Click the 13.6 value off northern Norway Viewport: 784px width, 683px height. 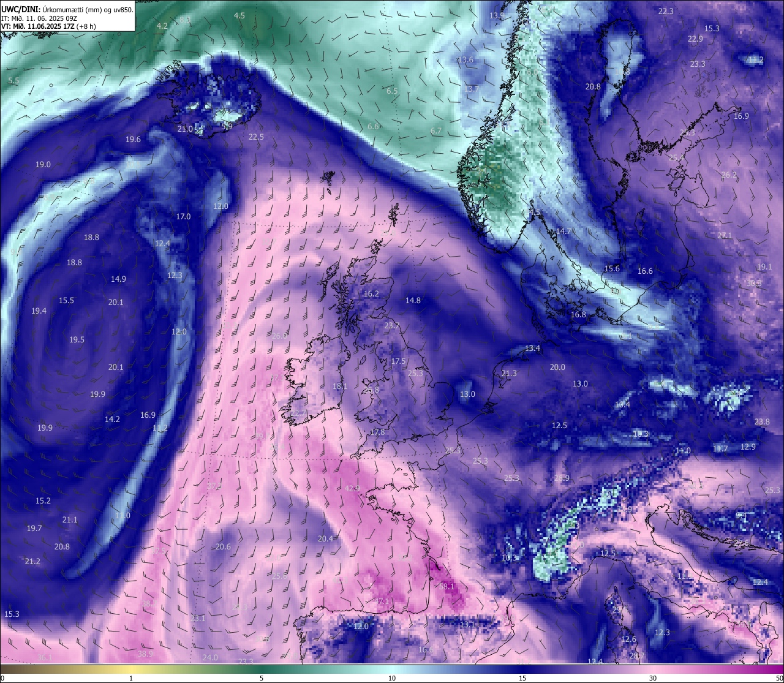(x=466, y=59)
